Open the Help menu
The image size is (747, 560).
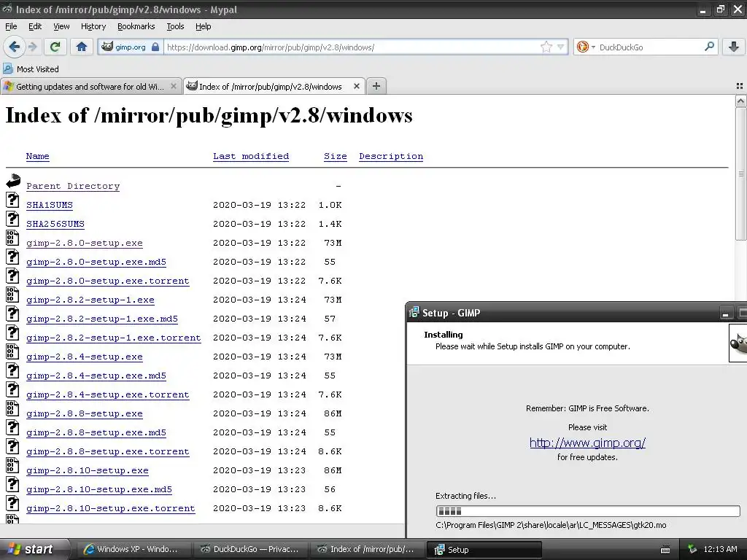(203, 26)
